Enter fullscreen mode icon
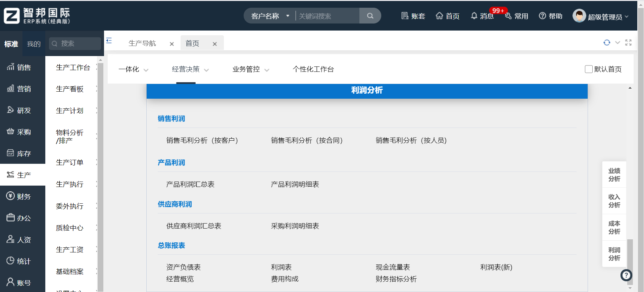644x292 pixels. point(628,43)
